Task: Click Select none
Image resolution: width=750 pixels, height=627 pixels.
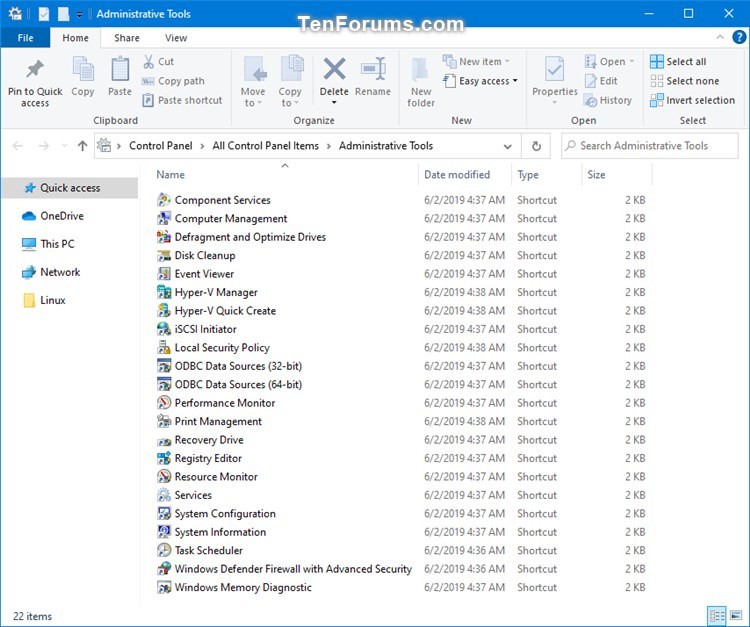Action: click(x=684, y=81)
